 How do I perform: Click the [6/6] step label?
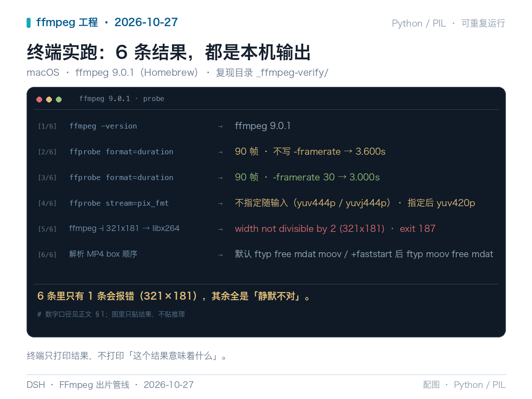[x=47, y=255]
